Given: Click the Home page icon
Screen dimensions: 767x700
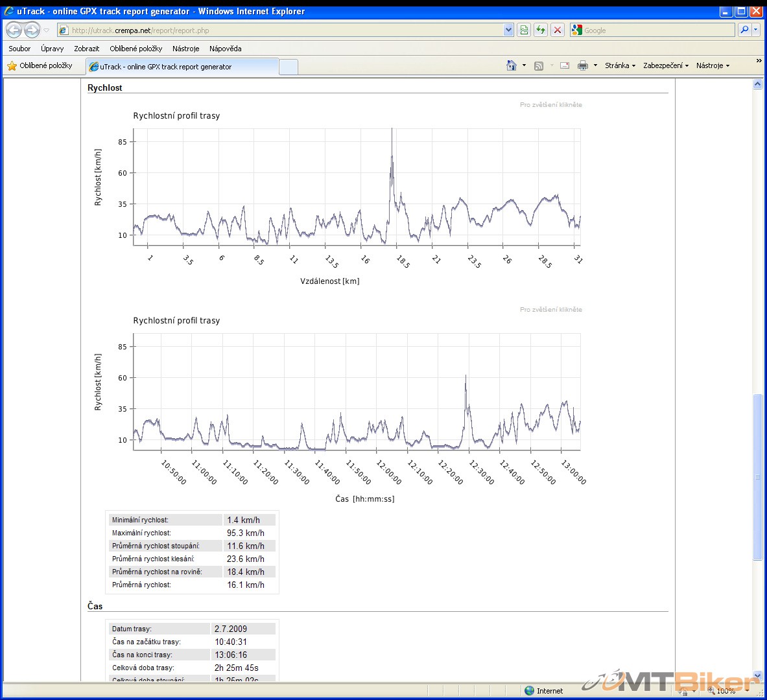Looking at the screenshot, I should [512, 65].
